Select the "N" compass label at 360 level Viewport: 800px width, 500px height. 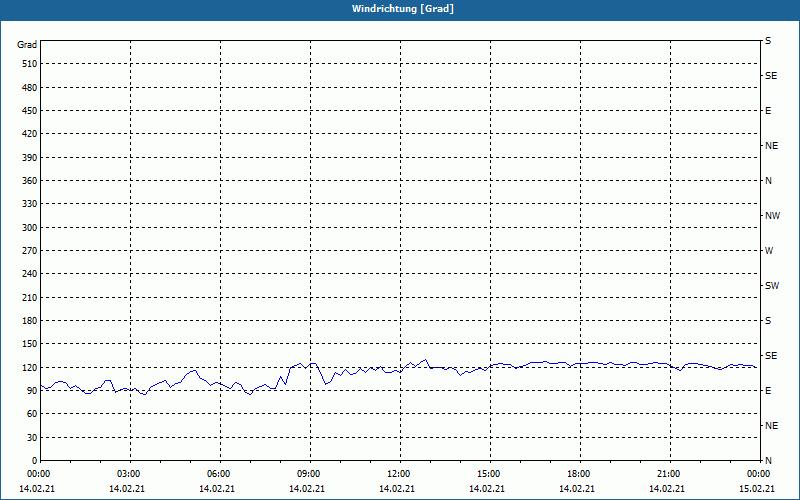tap(768, 181)
